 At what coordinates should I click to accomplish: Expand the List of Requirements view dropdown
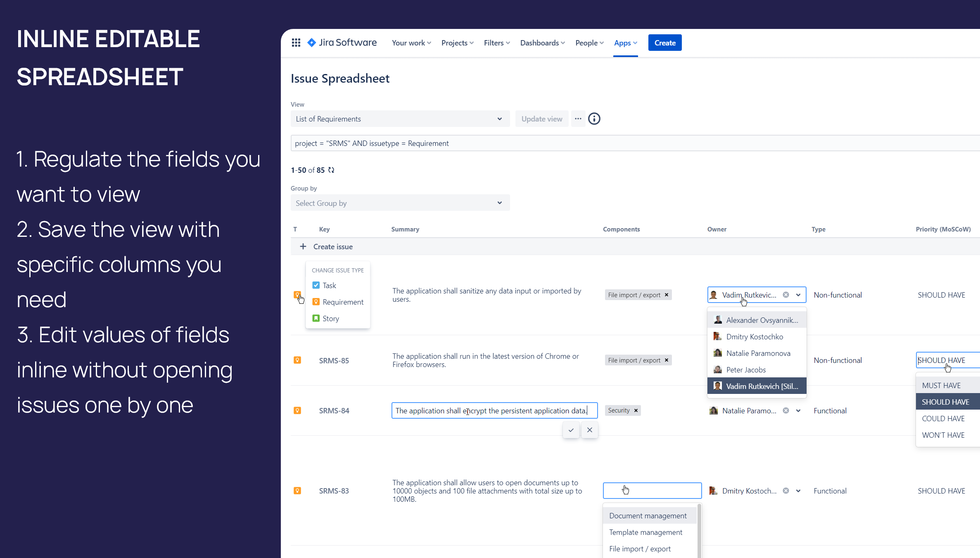click(399, 119)
